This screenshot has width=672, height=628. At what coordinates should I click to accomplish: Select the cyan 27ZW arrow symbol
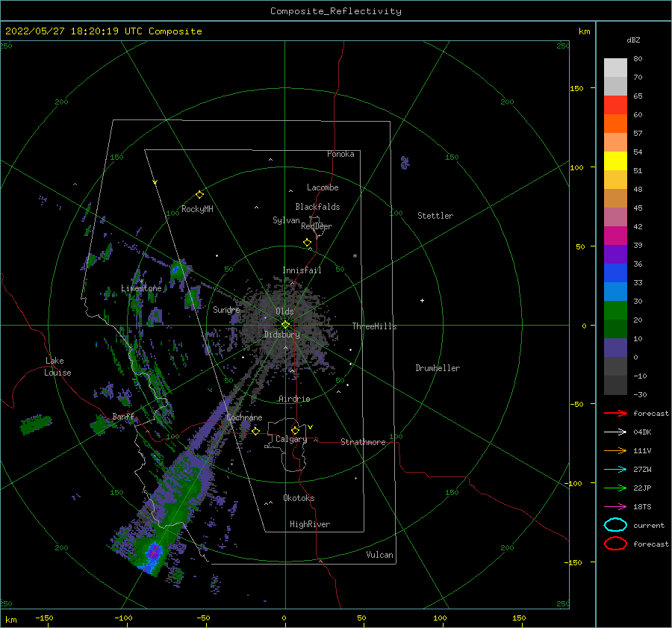pos(615,470)
